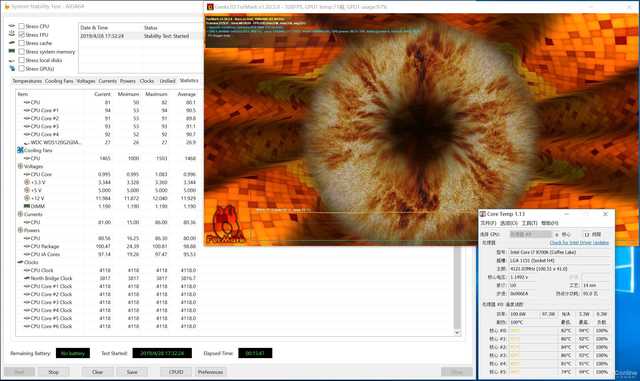Enable the Stress CPU checkbox
Screen dimensions: 640x381
[21, 26]
